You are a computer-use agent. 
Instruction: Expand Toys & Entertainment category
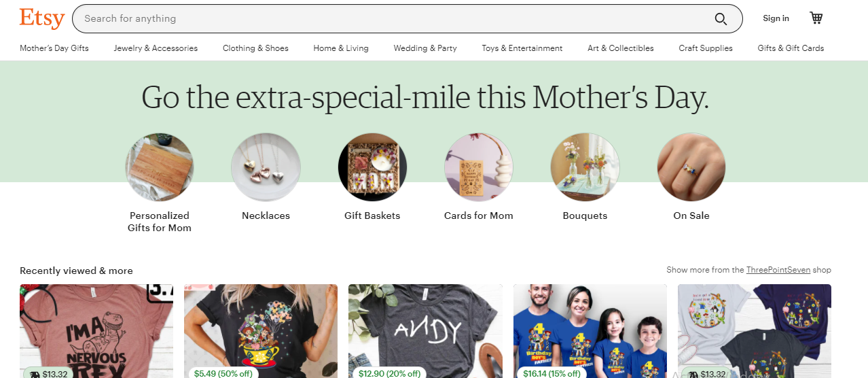click(522, 48)
